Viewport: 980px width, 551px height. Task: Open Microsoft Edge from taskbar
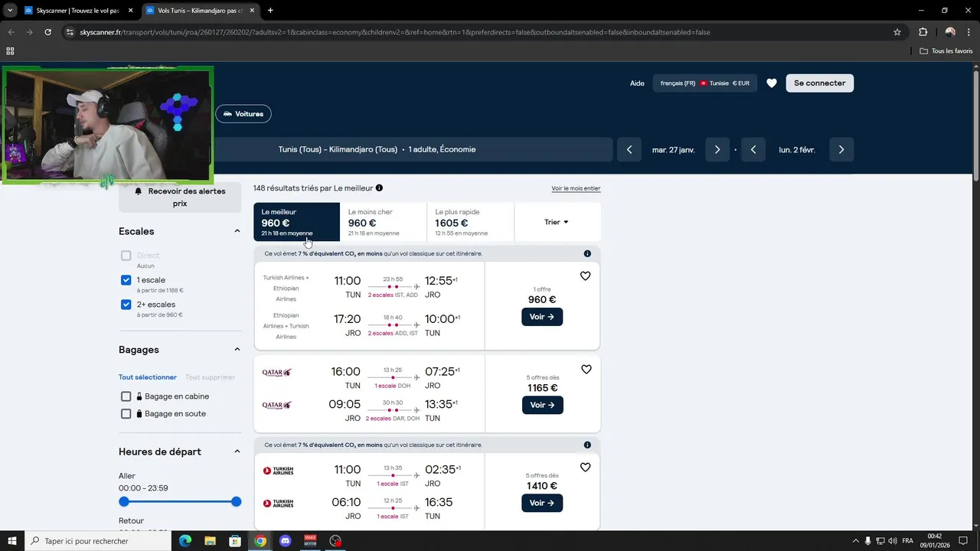tap(185, 541)
